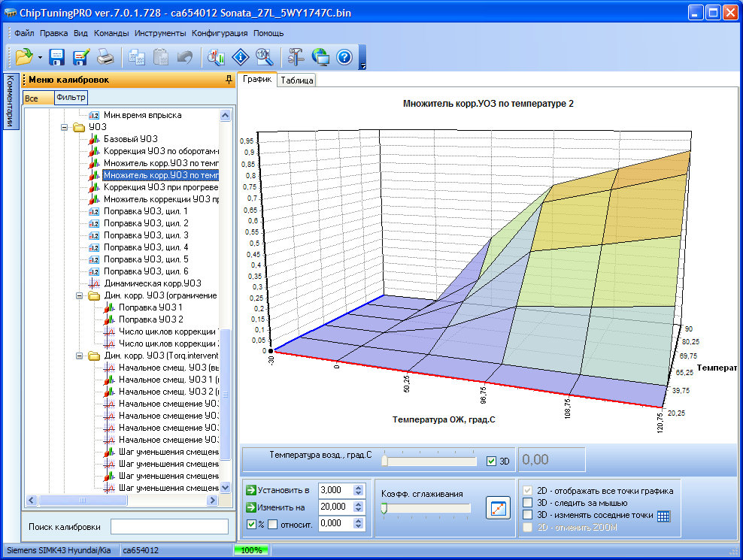Open the Инструменты menu
The height and width of the screenshot is (560, 743).
(x=160, y=33)
